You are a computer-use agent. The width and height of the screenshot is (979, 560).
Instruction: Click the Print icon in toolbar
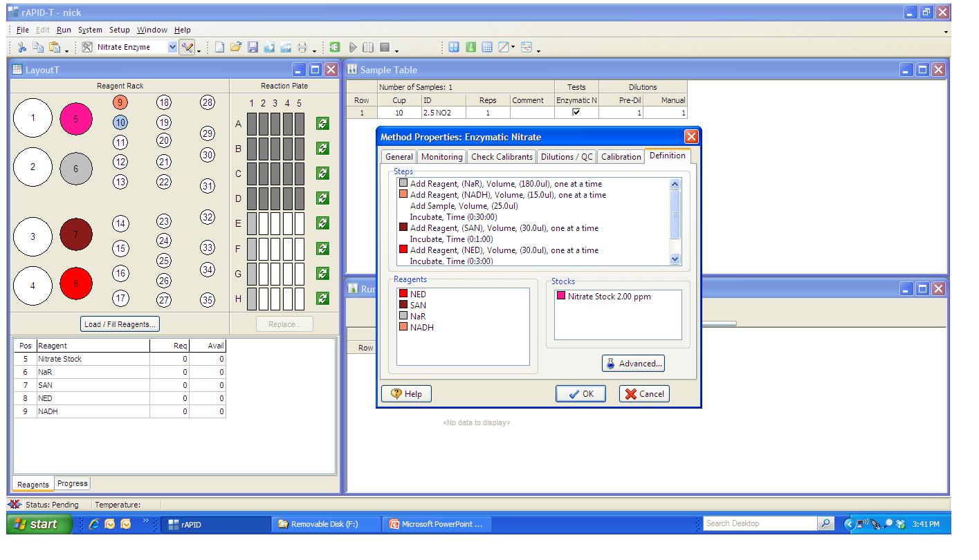tap(302, 48)
